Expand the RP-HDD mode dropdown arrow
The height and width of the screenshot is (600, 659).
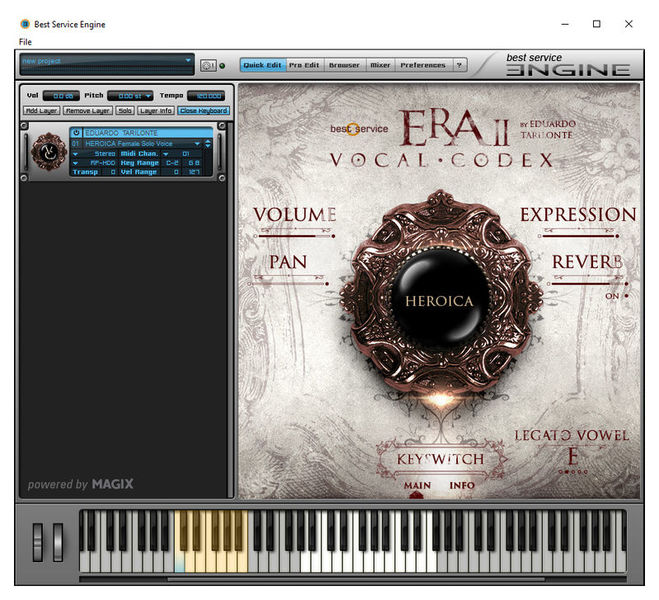pos(75,163)
